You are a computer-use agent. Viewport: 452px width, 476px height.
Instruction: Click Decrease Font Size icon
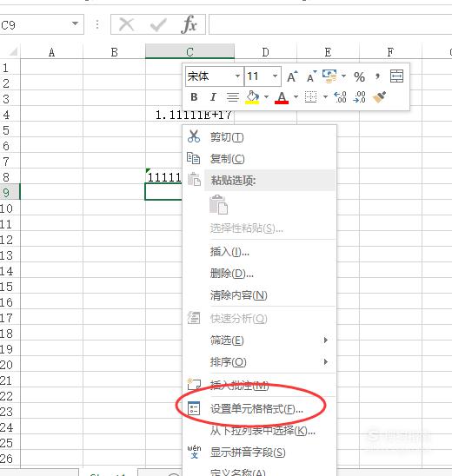click(x=311, y=76)
